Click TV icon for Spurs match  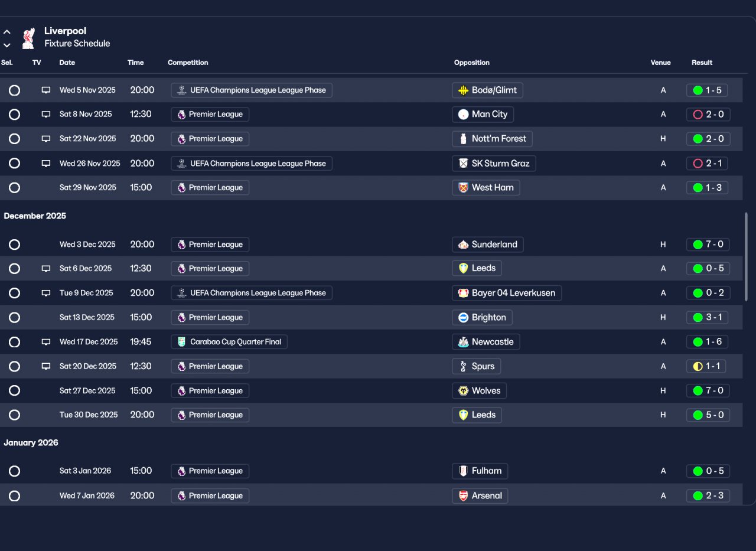[x=46, y=366]
